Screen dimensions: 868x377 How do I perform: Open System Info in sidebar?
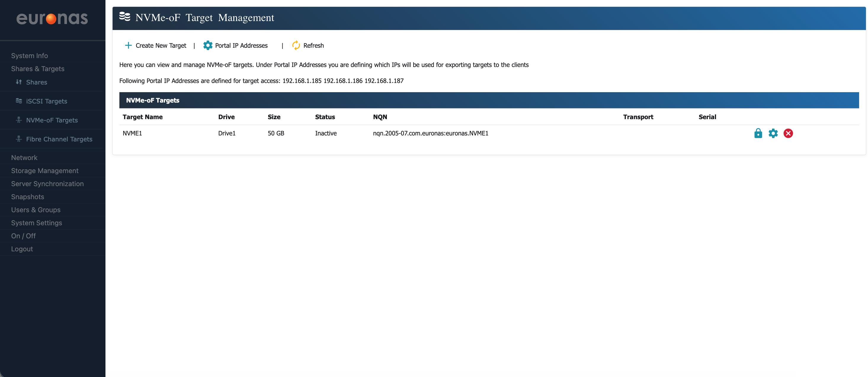tap(29, 55)
